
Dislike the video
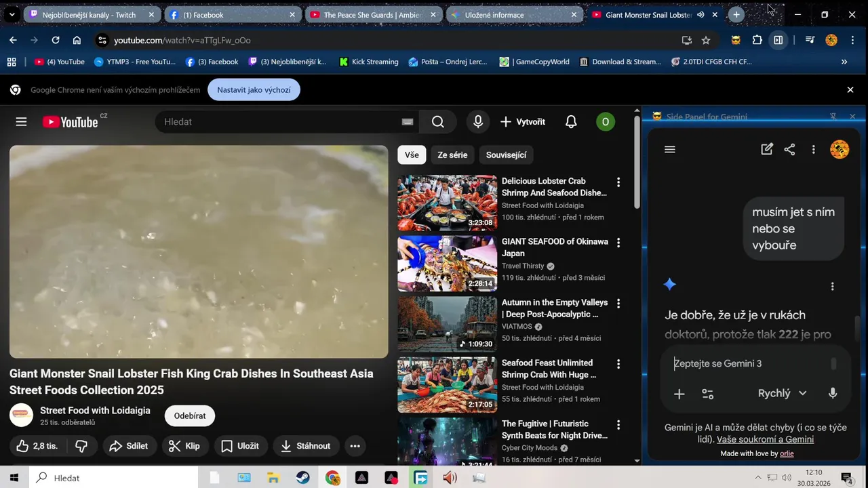81,446
